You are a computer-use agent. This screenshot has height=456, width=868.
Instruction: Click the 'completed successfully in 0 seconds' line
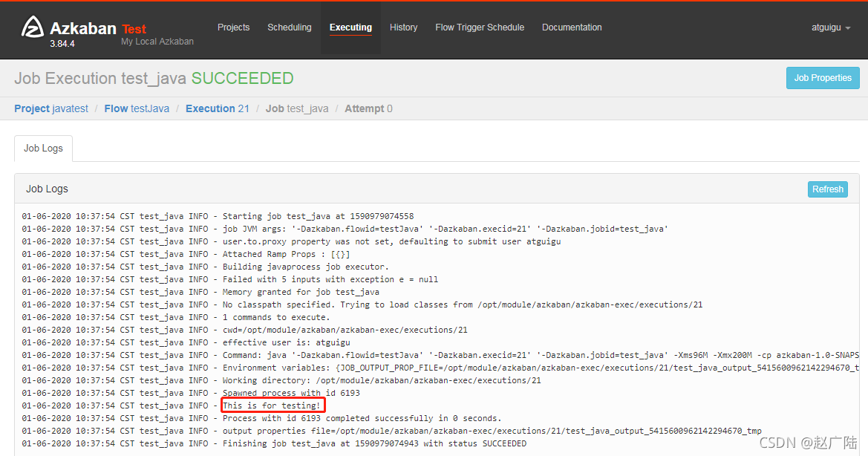click(261, 418)
